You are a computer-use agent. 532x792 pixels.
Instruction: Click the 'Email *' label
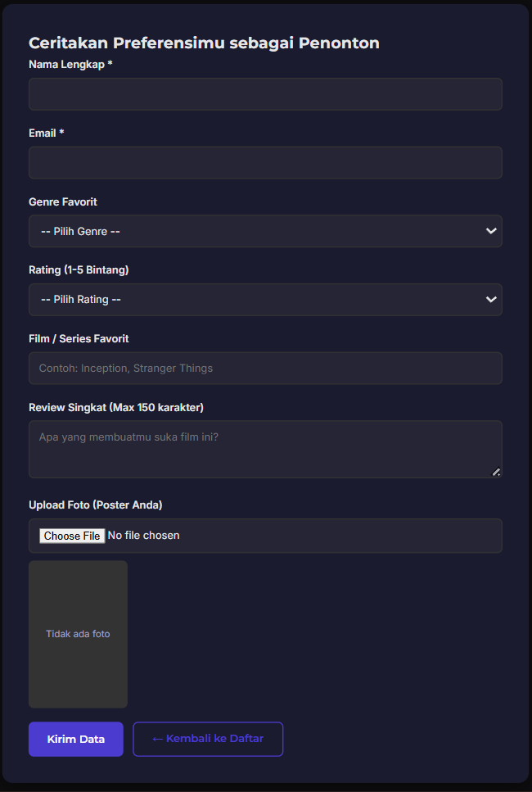pos(47,133)
